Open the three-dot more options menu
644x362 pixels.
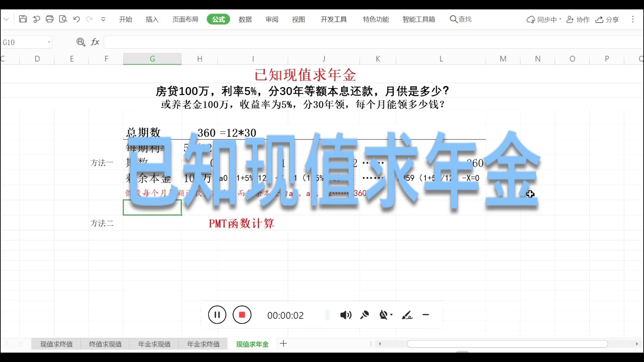coord(633,19)
